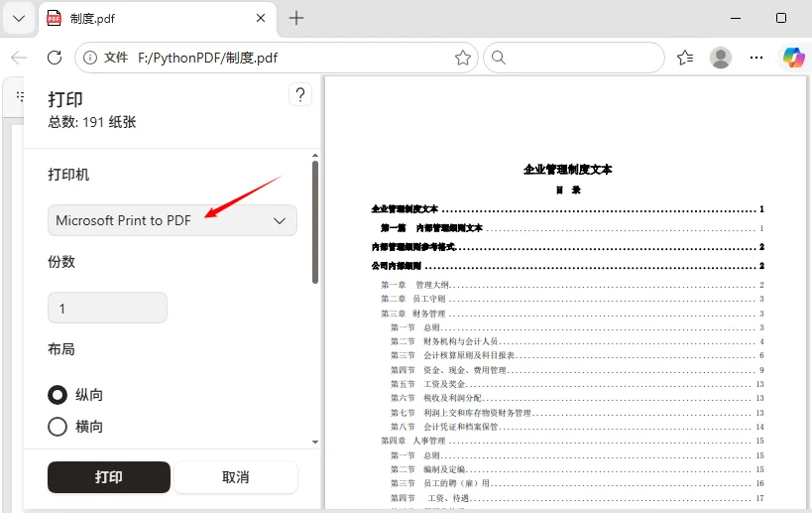
Task: Click the 第四章 人事管理 contents entry
Action: coord(572,441)
